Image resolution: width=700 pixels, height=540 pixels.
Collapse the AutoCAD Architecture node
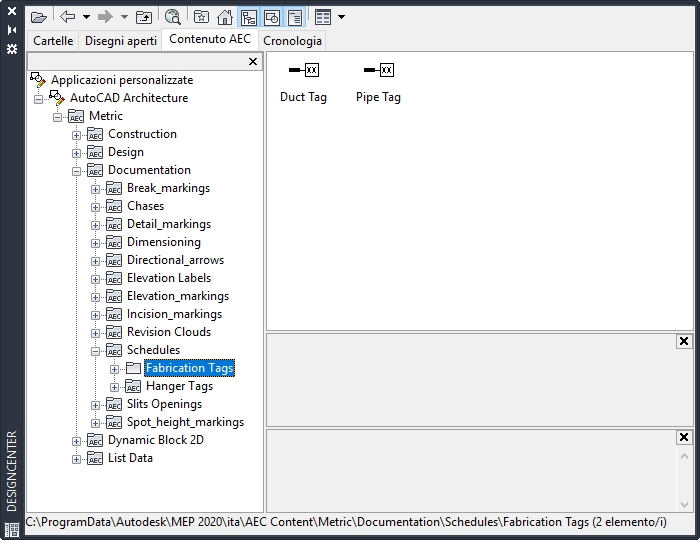[x=39, y=99]
